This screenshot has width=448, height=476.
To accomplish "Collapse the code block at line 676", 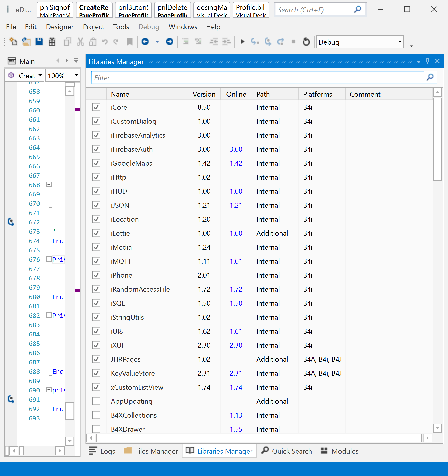I will point(49,259).
